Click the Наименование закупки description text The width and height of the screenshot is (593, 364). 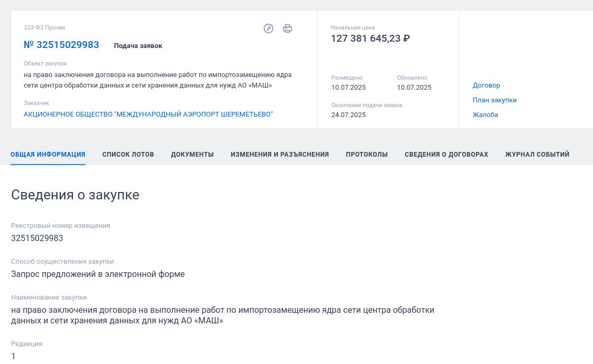pos(223,315)
